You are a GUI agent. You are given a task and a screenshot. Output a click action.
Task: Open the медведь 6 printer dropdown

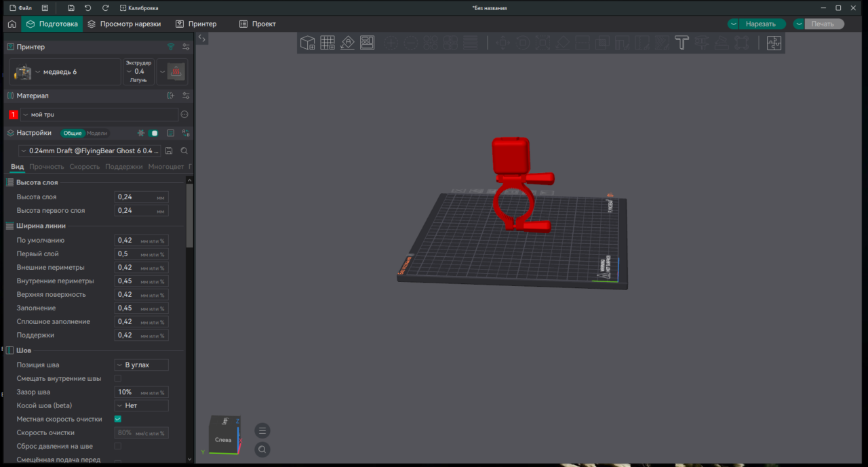coord(64,71)
